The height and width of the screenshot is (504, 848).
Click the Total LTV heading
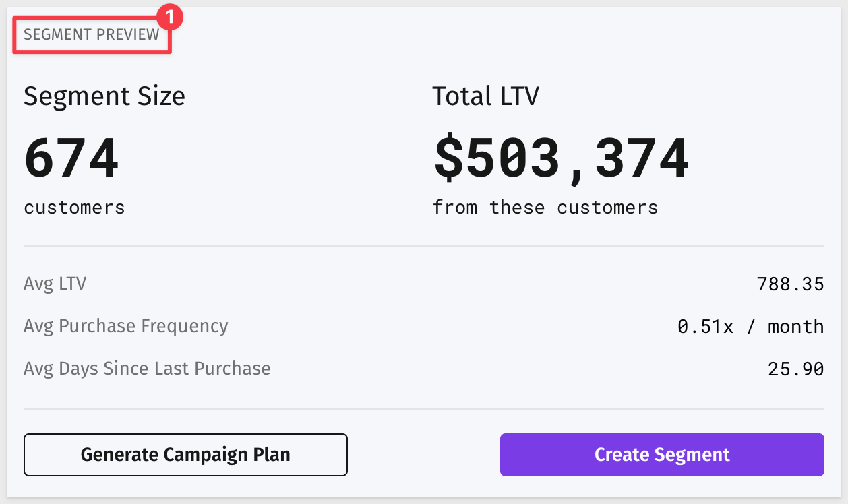tap(486, 96)
